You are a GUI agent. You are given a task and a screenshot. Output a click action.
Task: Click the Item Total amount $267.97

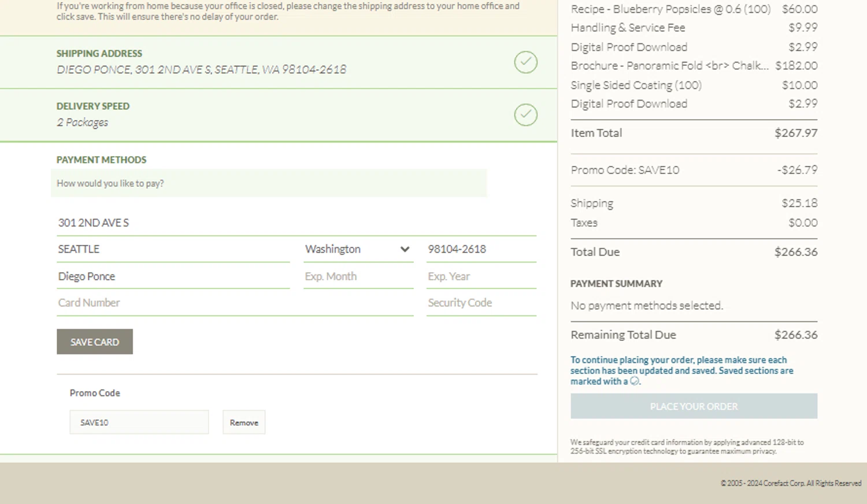pos(796,133)
